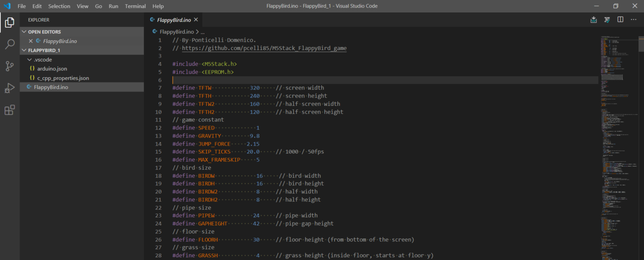This screenshot has height=260, width=644.
Task: Click the '#define SKIP_TICKS' line
Action: [x=248, y=152]
